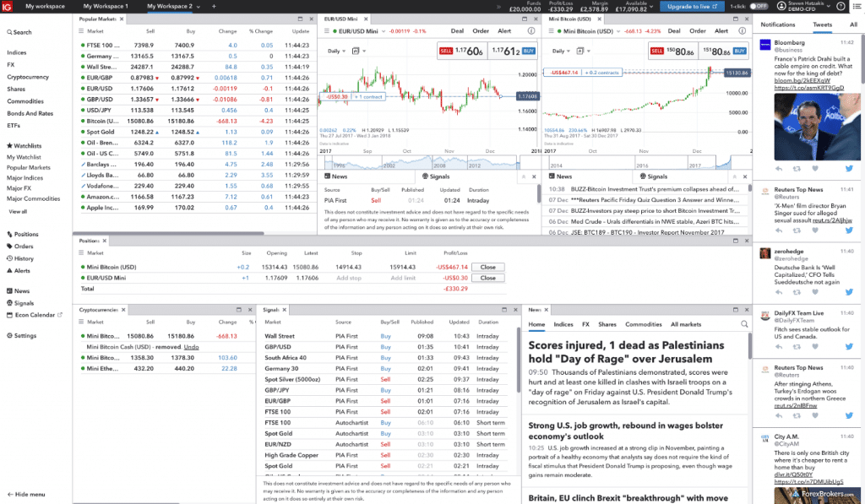
Task: Open Alerts from the left sidebar
Action: pos(22,271)
